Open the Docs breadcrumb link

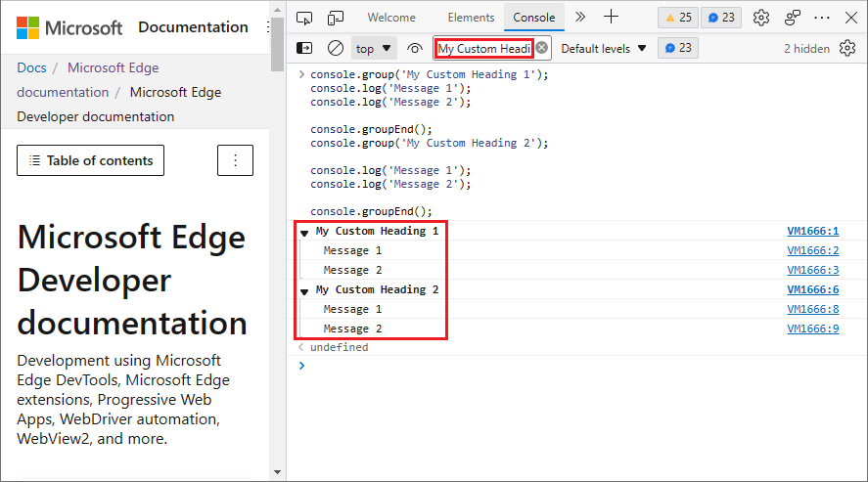click(31, 68)
